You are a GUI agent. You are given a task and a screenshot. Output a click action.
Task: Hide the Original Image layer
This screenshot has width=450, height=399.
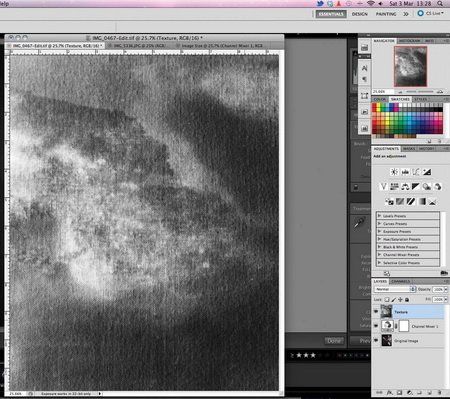click(376, 340)
